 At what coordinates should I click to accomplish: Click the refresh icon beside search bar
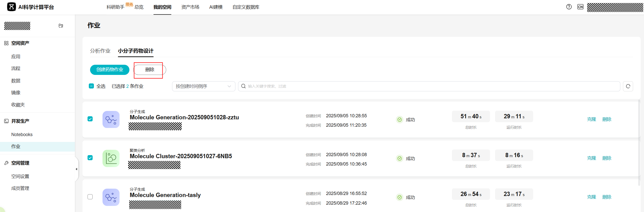(x=628, y=86)
